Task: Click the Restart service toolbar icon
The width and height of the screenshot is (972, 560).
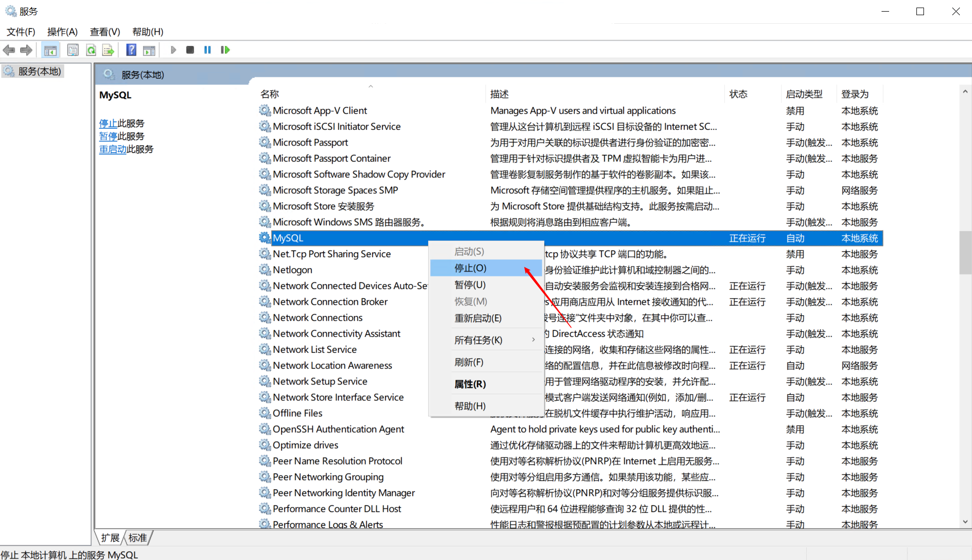Action: (225, 50)
